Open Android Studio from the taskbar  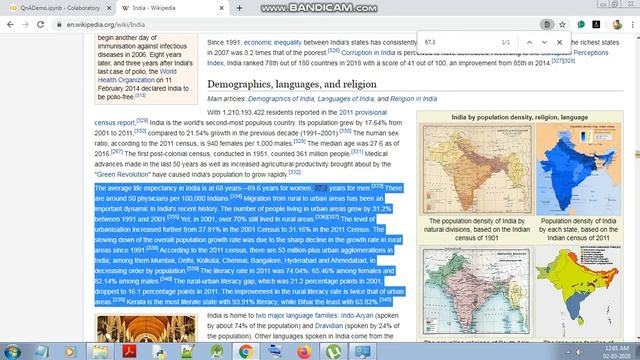[217, 351]
